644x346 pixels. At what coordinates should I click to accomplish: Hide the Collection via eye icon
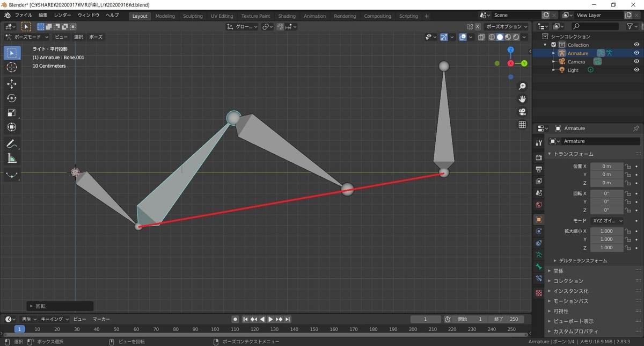(636, 45)
